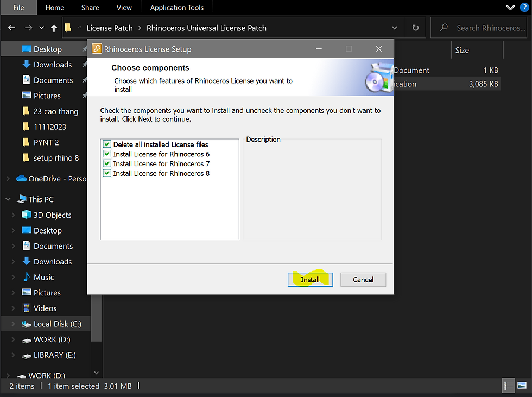
Task: Open the Application Tools tab
Action: click(x=177, y=8)
